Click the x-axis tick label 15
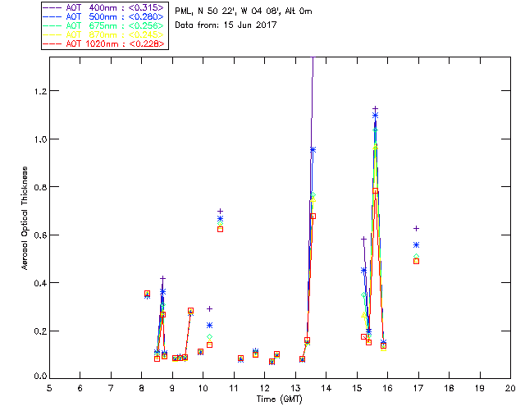This screenshot has width=525, height=420. point(357,388)
